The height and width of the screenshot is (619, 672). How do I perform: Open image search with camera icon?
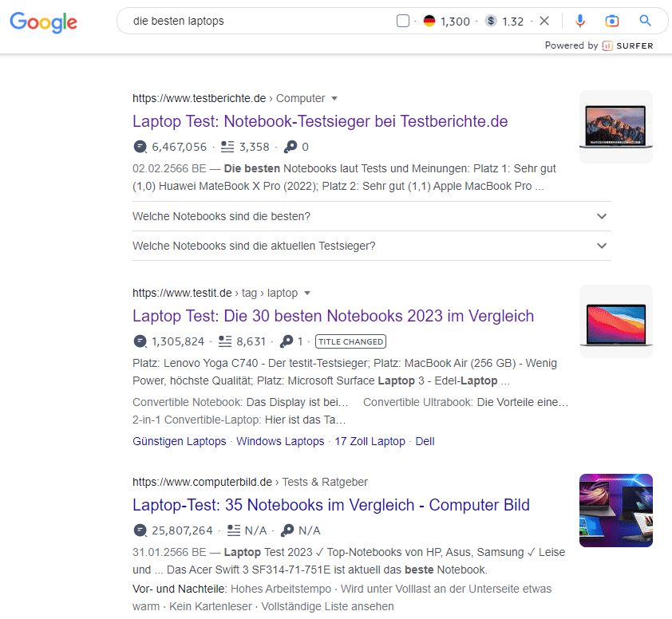coord(612,21)
